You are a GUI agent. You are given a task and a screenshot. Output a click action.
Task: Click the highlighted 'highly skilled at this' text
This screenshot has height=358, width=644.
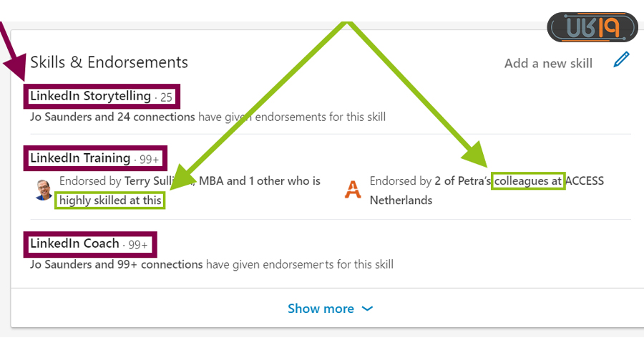(x=110, y=200)
